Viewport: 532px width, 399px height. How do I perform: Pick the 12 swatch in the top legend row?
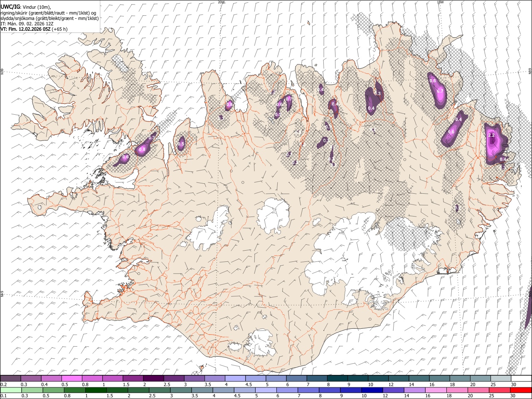click(399, 379)
